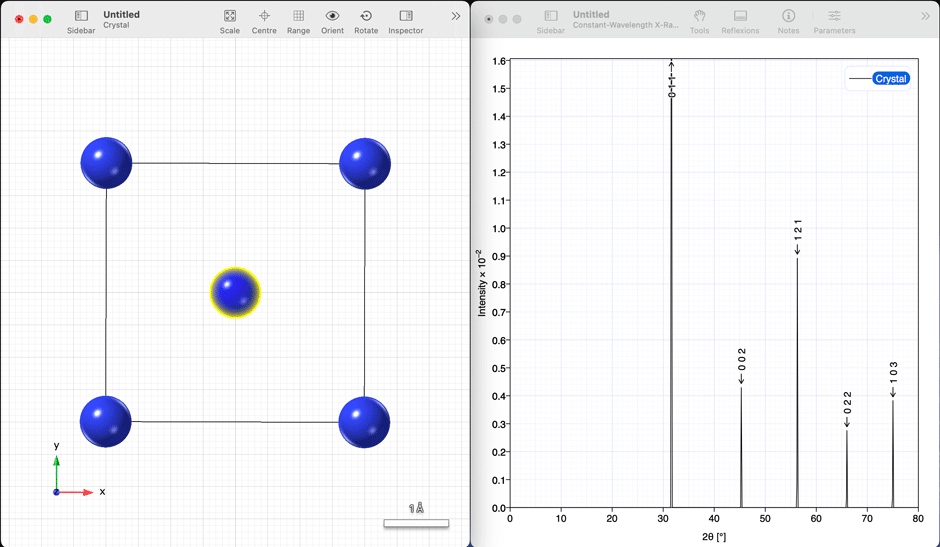Open Tools in the diffraction window
The image size is (940, 547).
coord(699,17)
